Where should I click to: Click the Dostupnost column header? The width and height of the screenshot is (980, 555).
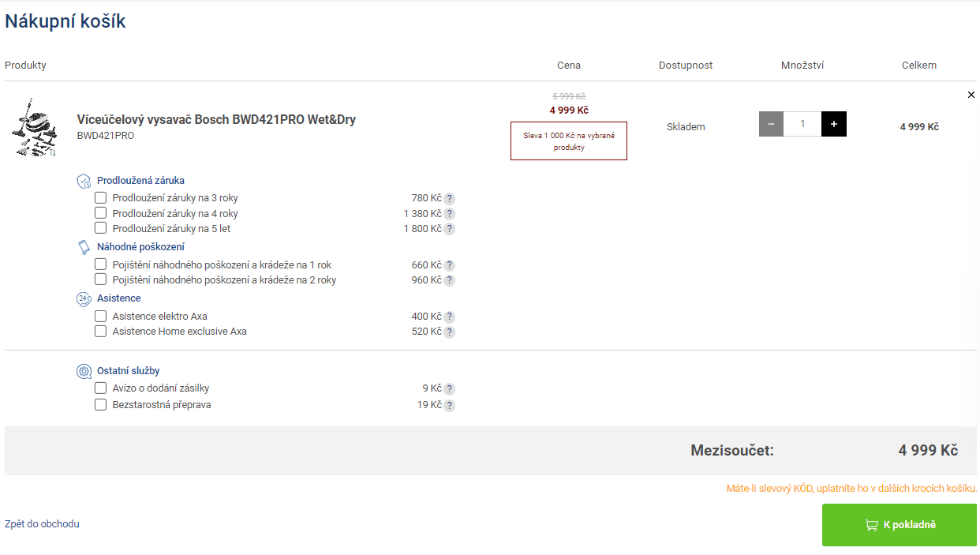[x=686, y=66]
